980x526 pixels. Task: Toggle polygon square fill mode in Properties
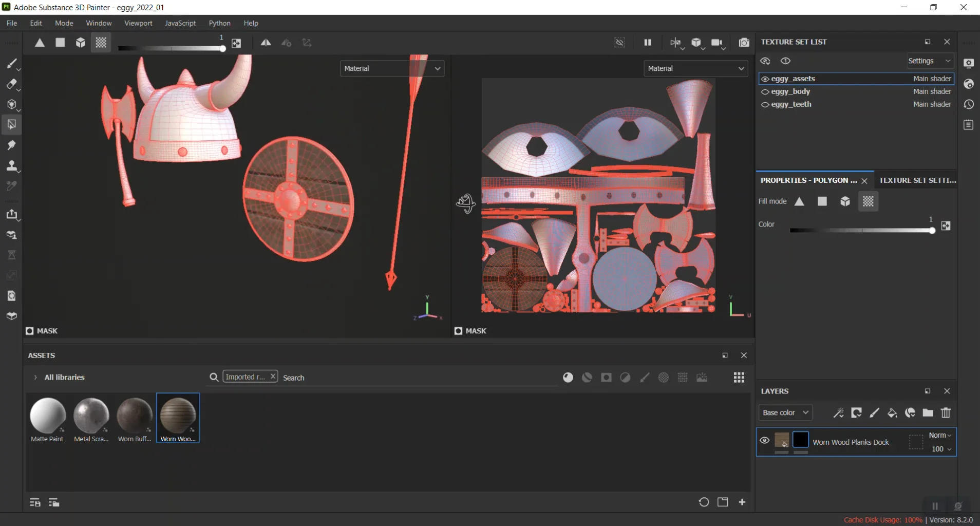coord(822,201)
